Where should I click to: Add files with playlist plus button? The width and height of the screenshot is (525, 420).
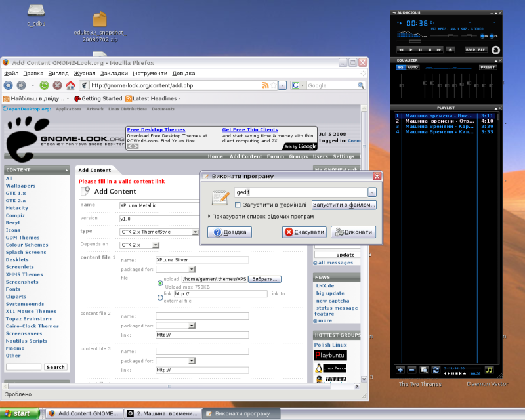(400, 370)
